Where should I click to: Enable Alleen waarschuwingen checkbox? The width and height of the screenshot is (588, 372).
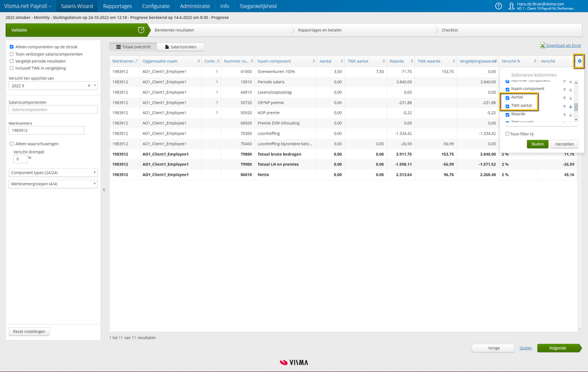click(x=12, y=144)
